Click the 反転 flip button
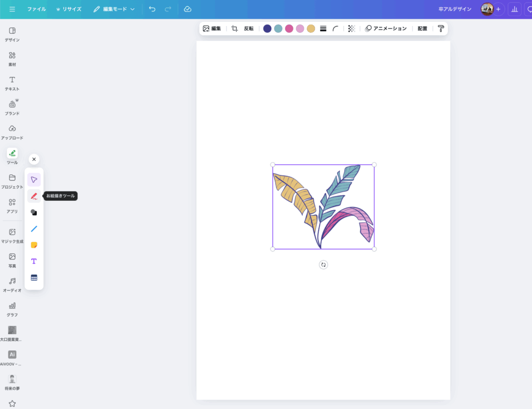This screenshot has height=409, width=532. tap(249, 29)
